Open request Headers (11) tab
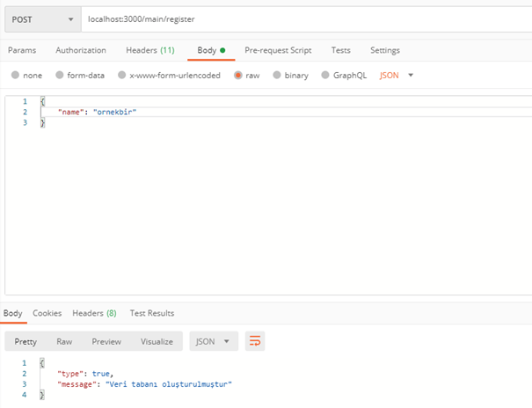The width and height of the screenshot is (532, 408). pos(149,50)
